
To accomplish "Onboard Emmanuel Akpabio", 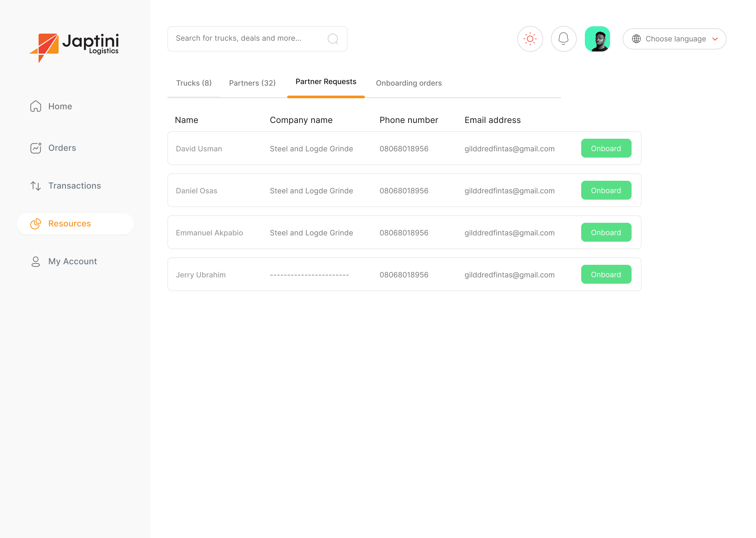I will click(606, 232).
